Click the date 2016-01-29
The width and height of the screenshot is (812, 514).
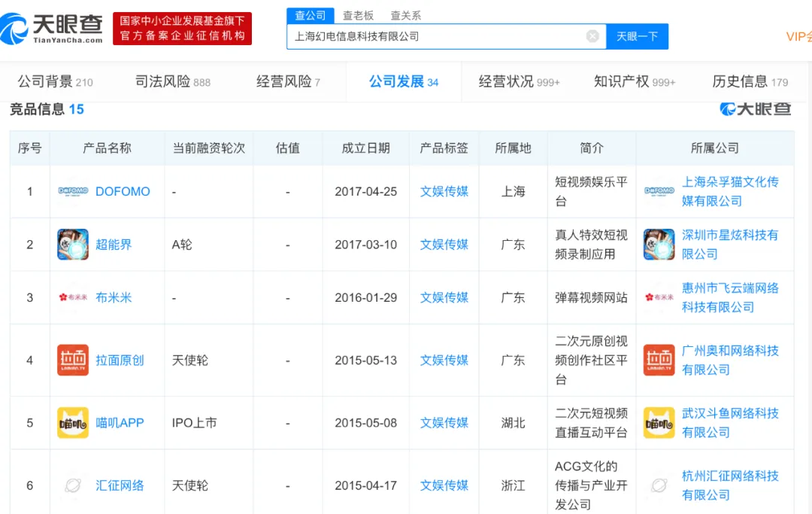[365, 297]
